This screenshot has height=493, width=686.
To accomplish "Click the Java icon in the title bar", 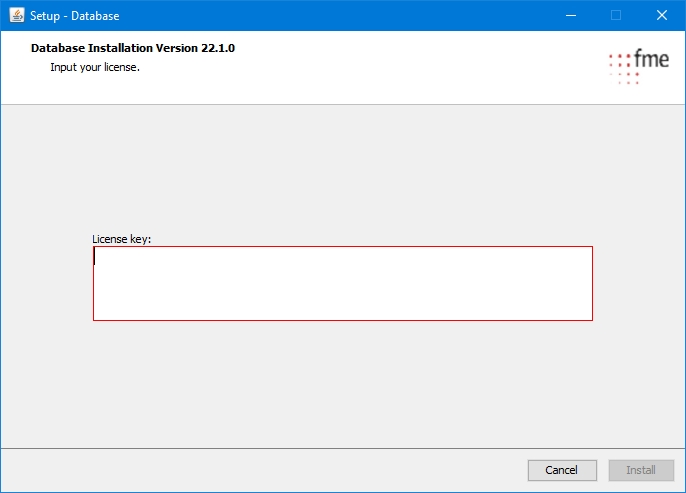I will 16,15.
